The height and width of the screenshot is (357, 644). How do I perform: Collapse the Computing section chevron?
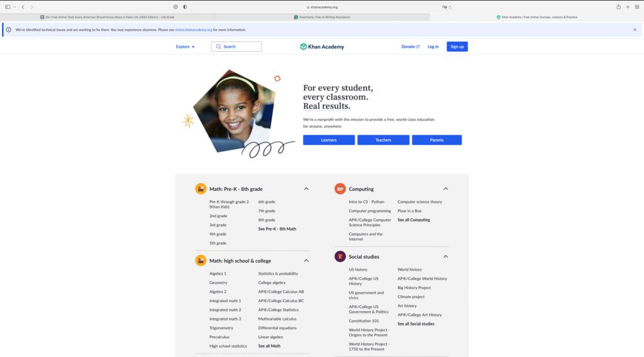[x=446, y=189]
